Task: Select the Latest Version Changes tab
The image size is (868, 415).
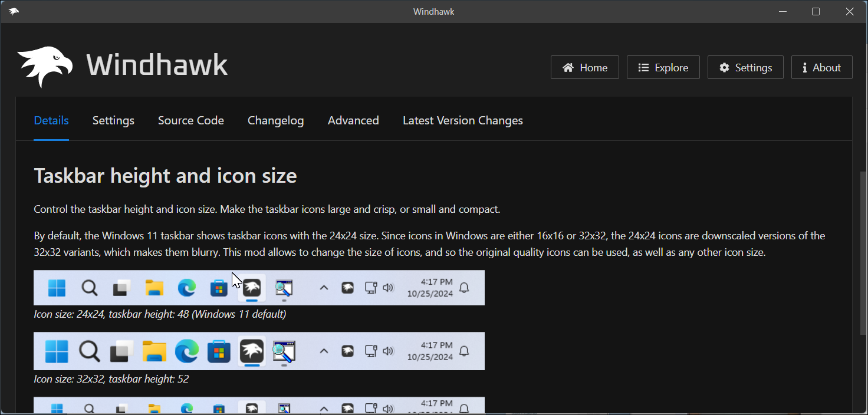Action: pos(462,120)
